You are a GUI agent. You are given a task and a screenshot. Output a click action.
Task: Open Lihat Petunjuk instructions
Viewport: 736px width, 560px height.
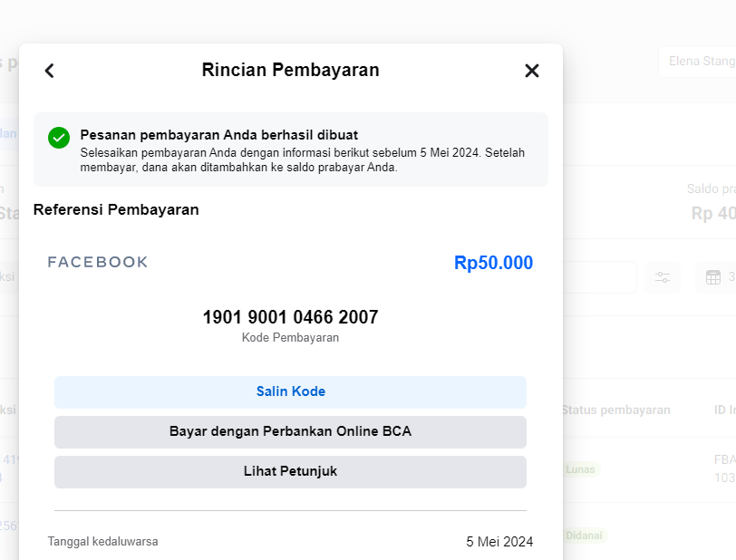290,472
